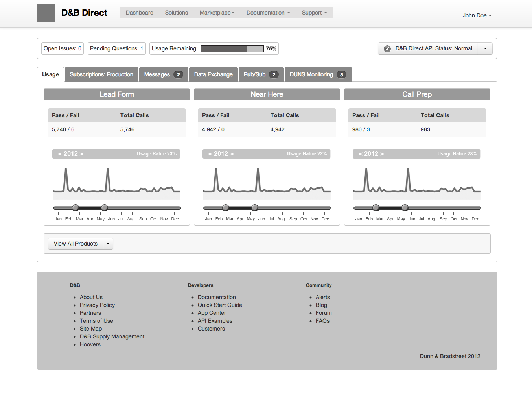The height and width of the screenshot is (403, 532).
Task: Open Documentation link in Developers footer
Action: coord(217,297)
